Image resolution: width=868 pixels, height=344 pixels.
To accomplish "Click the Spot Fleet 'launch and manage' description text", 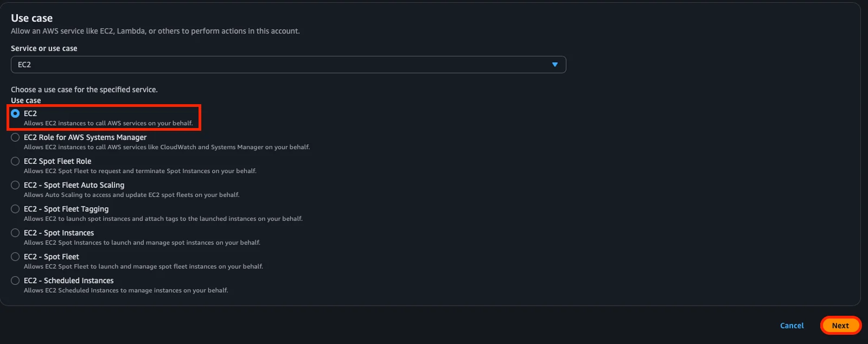I will click(143, 266).
